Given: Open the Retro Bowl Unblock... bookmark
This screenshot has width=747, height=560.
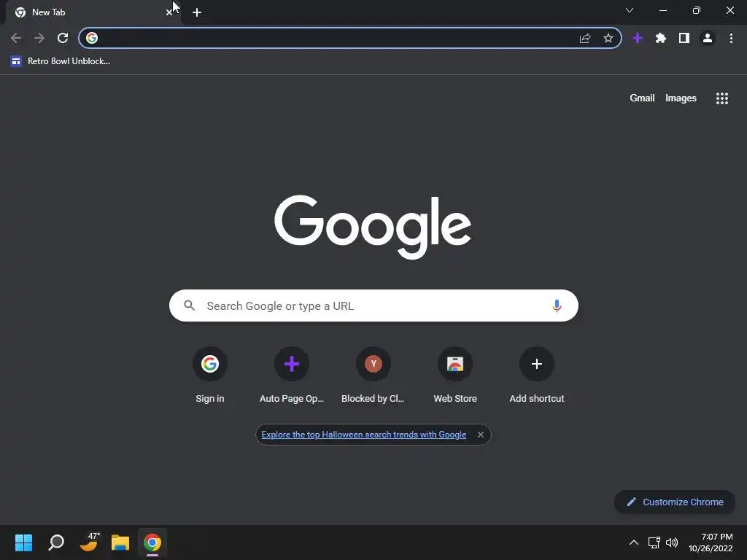Looking at the screenshot, I should pyautogui.click(x=61, y=61).
